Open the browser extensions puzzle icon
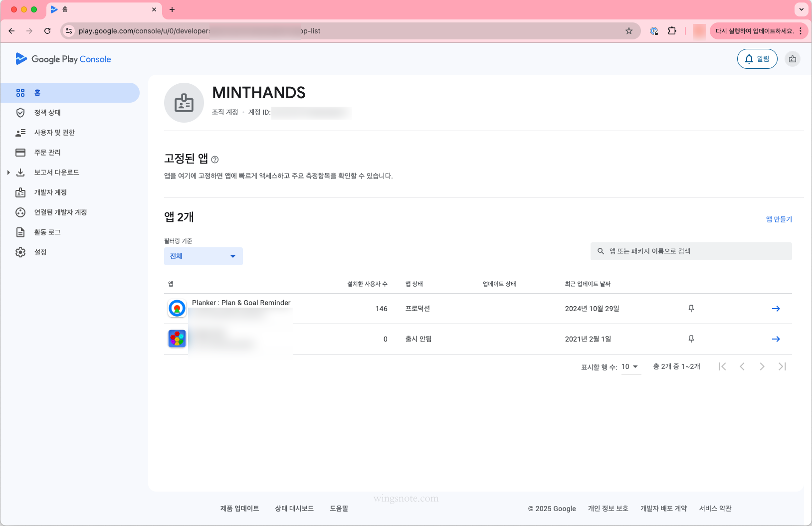The image size is (812, 526). click(x=672, y=31)
